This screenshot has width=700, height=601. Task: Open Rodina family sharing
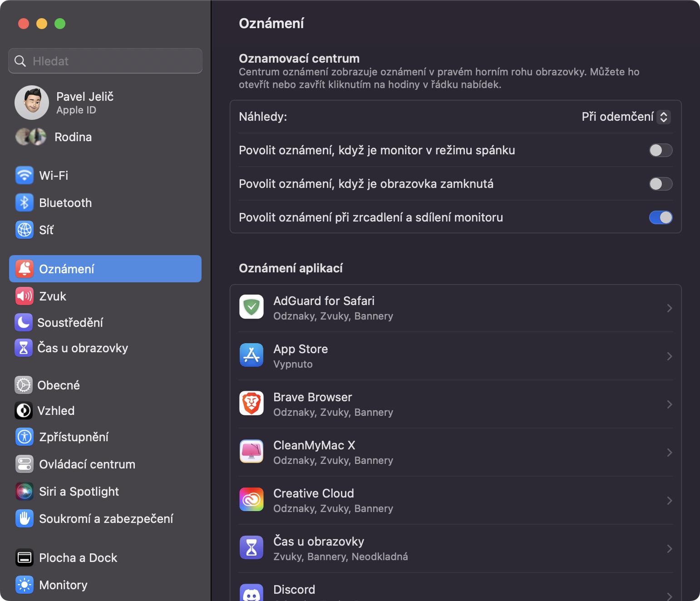[x=73, y=137]
